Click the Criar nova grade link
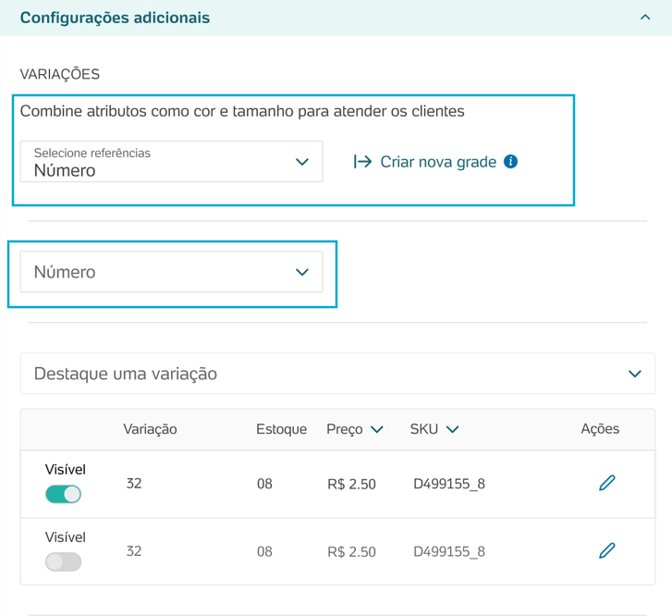Viewport: 672px width, 616px height. tap(438, 162)
